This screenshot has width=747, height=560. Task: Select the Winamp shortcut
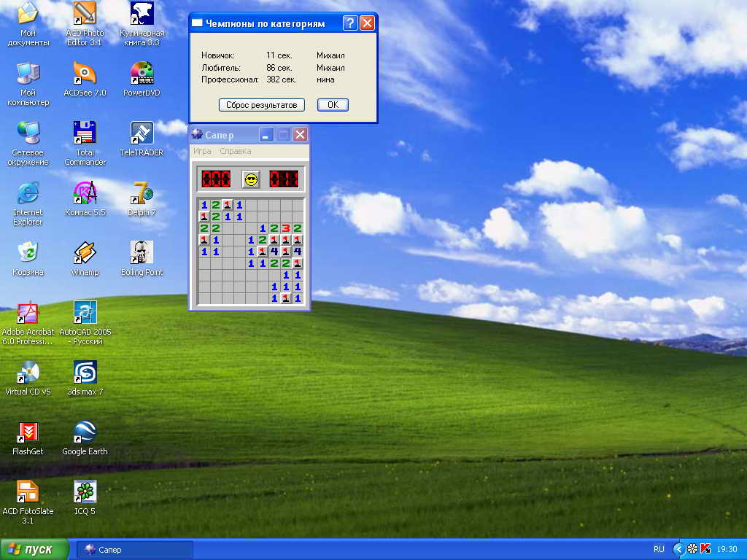click(85, 259)
